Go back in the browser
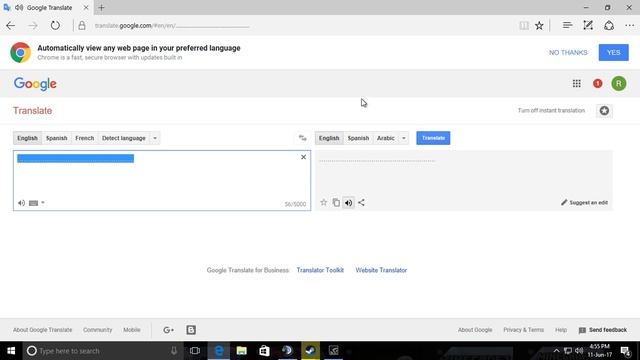The width and height of the screenshot is (640, 360). [11, 26]
